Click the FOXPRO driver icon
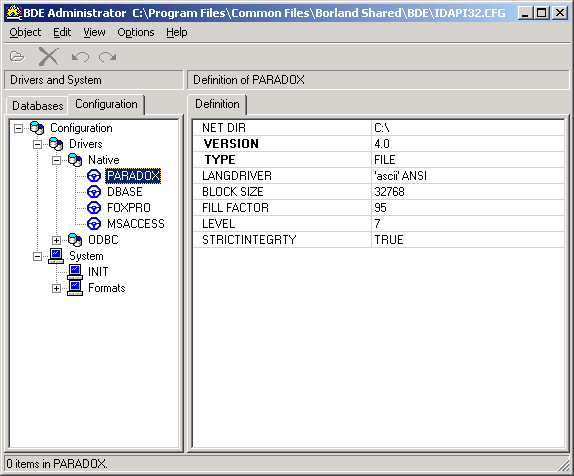This screenshot has width=574, height=476. point(94,208)
